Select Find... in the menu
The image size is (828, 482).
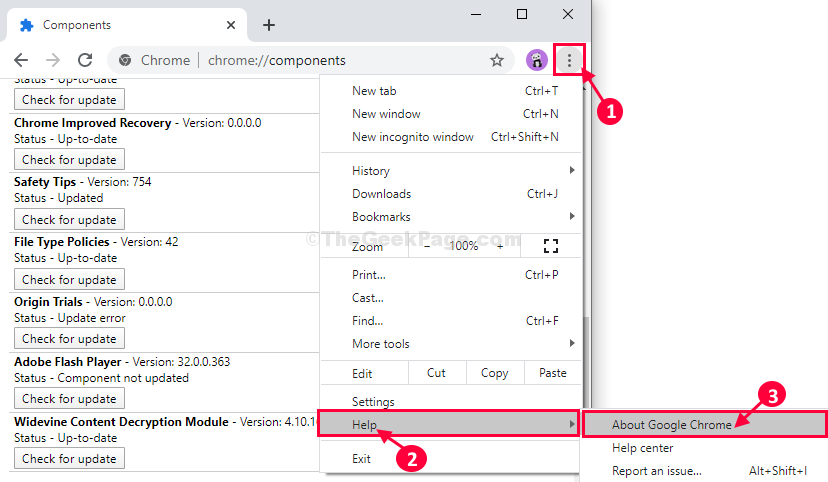(x=451, y=321)
